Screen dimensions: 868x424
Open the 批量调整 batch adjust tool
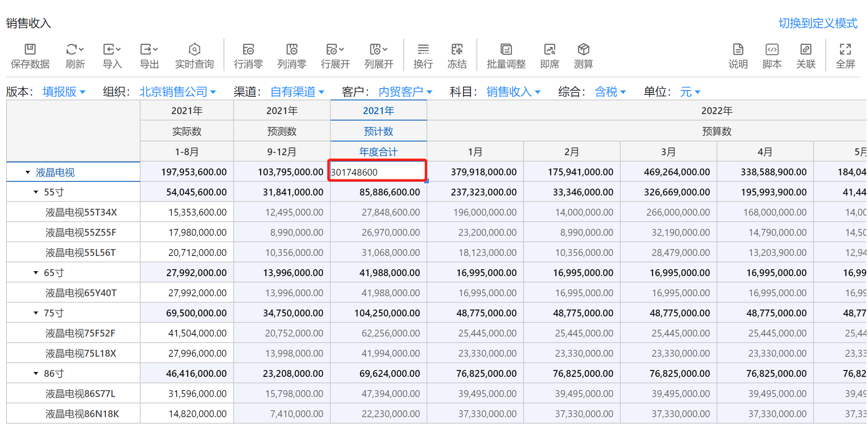[506, 50]
